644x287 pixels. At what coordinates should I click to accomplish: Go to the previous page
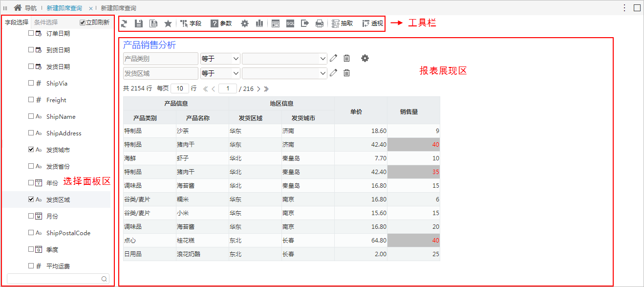(214, 89)
